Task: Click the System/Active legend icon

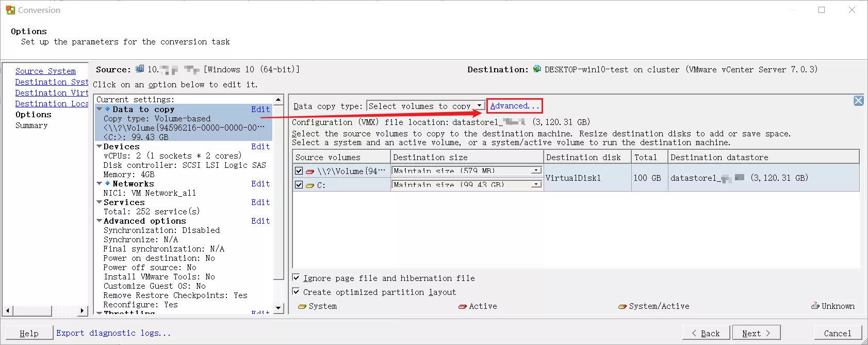Action: point(623,306)
